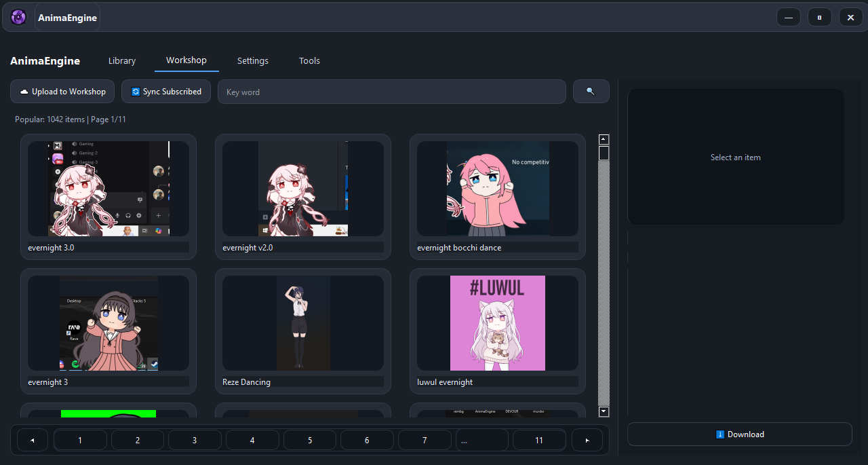Click Sync Subscribed button
The height and width of the screenshot is (465, 868).
[x=166, y=92]
